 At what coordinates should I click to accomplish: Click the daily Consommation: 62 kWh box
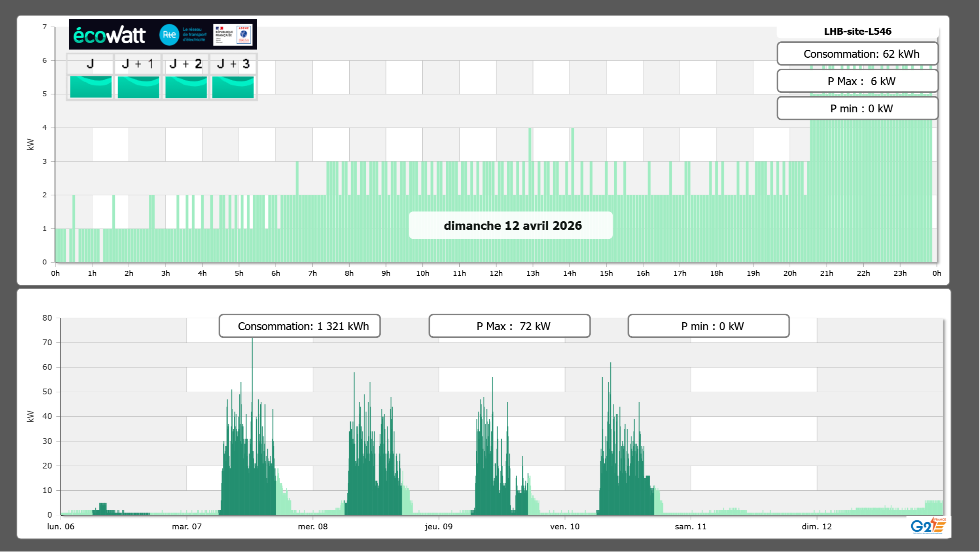click(x=857, y=54)
